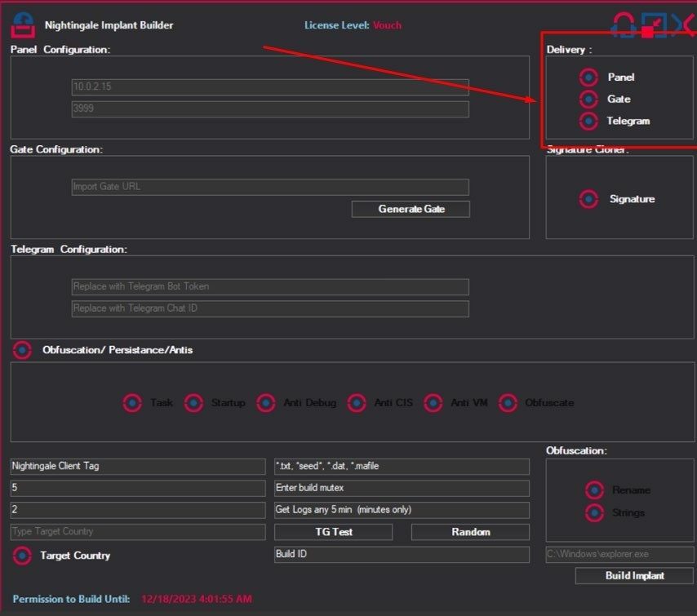Select Telegram delivery option
697x616 pixels.
[x=588, y=121]
